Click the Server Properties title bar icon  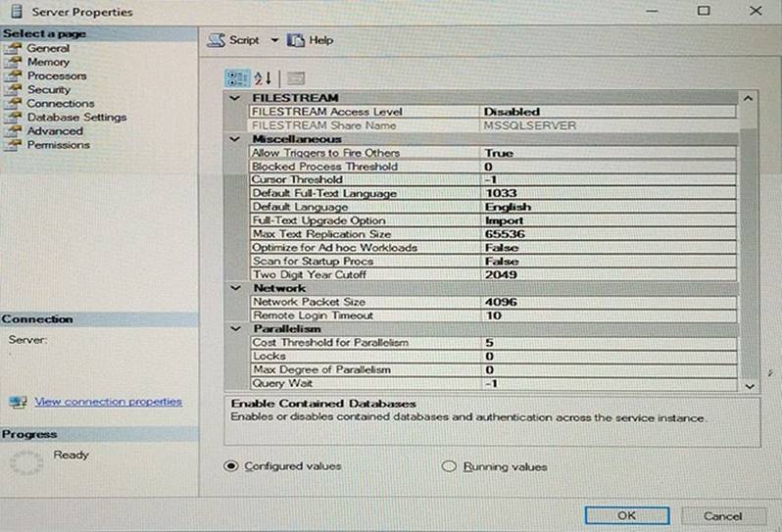(x=16, y=12)
